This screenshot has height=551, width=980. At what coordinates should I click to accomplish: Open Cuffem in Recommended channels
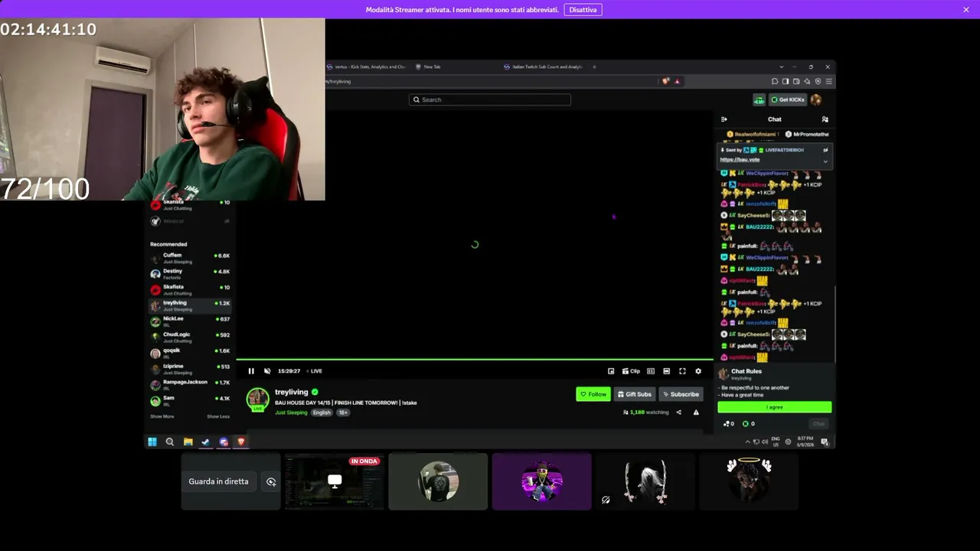[190, 258]
